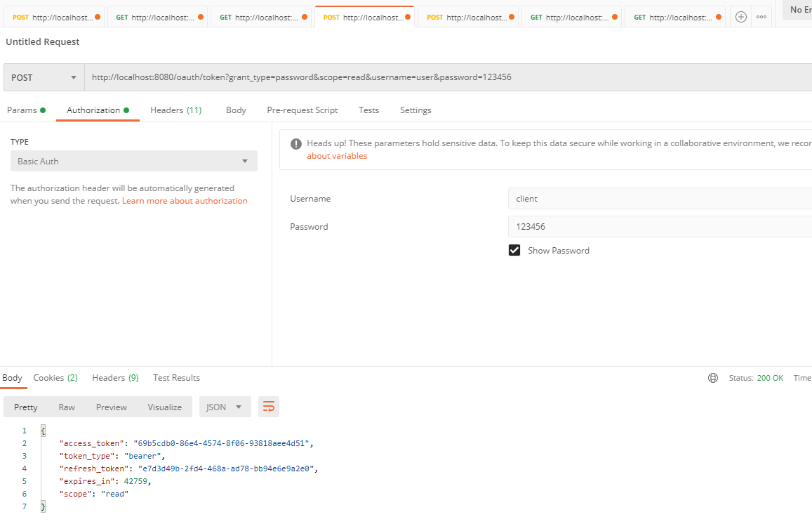Open the Pre-request Script tab
The width and height of the screenshot is (812, 524).
pos(302,110)
